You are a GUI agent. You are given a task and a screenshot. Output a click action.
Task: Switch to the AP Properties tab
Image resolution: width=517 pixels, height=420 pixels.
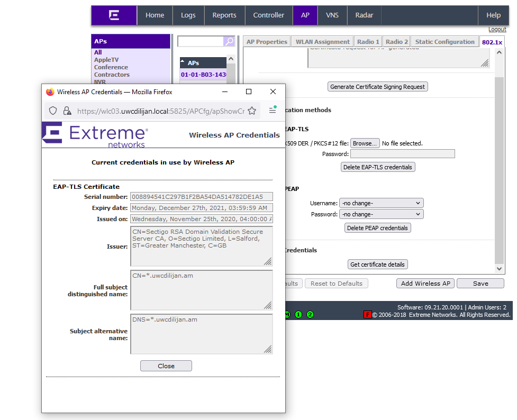[x=267, y=42]
